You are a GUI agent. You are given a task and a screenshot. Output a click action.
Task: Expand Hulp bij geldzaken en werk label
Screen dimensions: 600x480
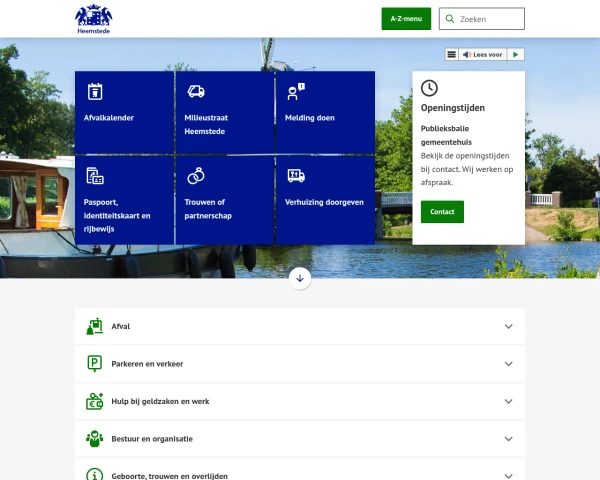(160, 402)
